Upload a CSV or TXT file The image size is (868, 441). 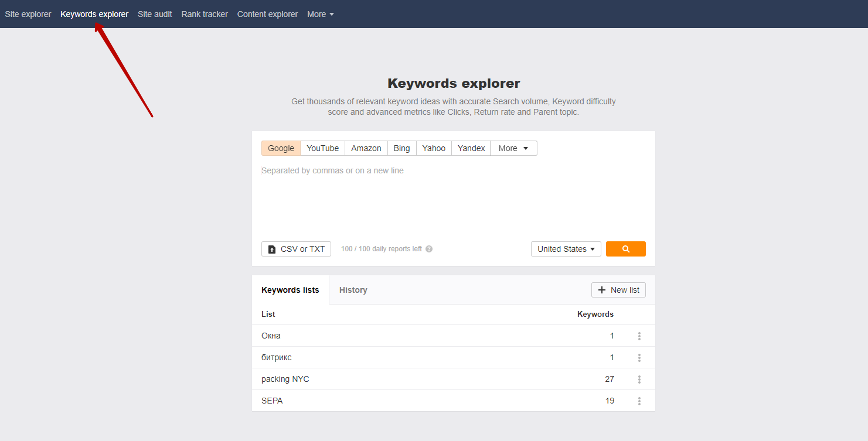click(x=296, y=249)
